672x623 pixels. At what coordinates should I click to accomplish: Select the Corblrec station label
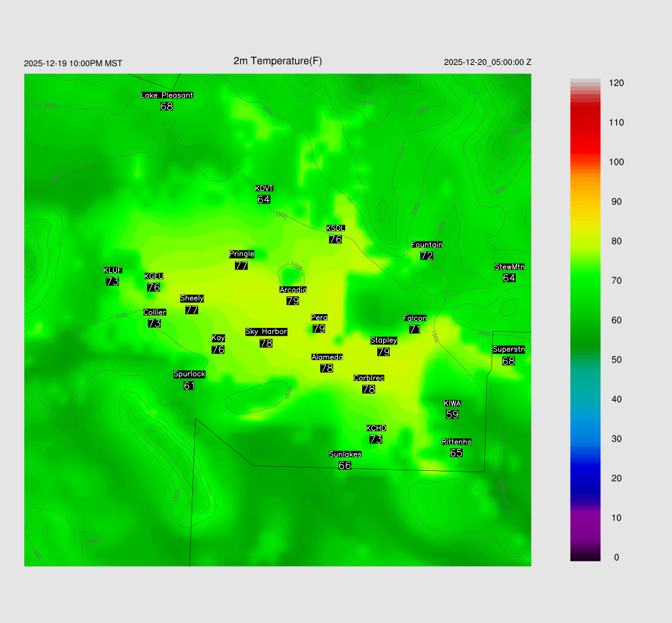tap(369, 378)
